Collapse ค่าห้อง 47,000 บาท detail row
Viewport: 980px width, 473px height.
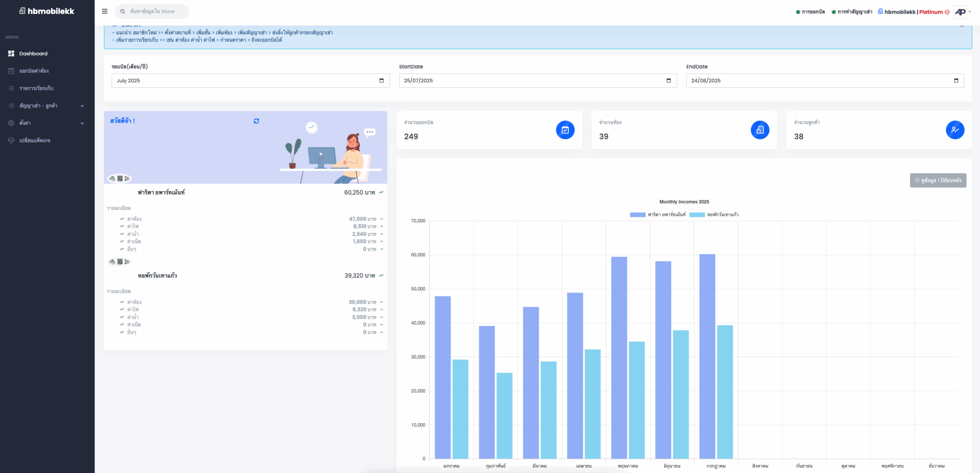[381, 219]
